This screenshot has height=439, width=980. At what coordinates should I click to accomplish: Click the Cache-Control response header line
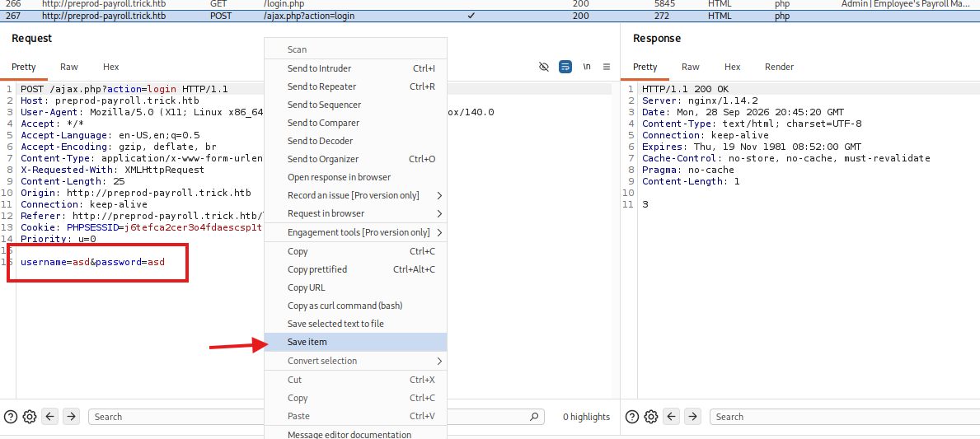coord(785,158)
